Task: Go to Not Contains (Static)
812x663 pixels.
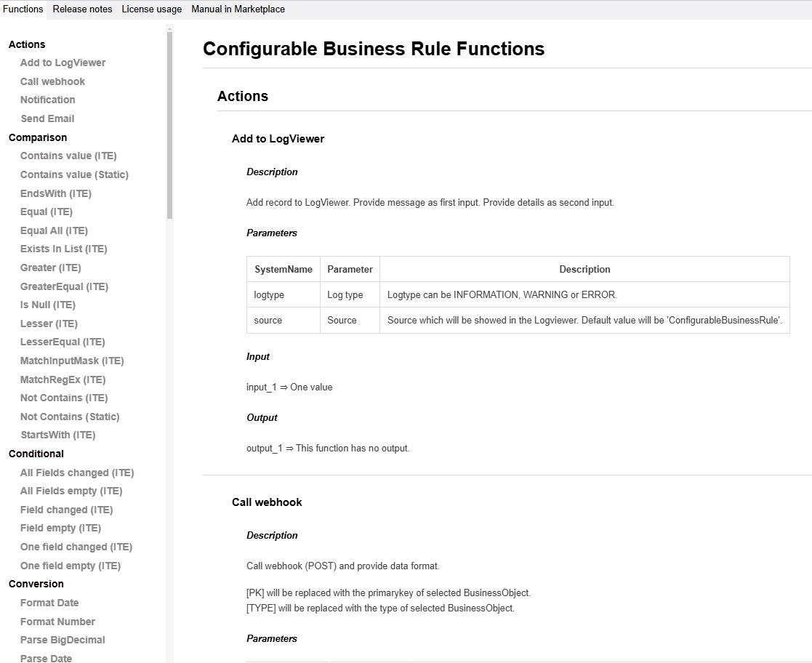Action: (x=70, y=417)
